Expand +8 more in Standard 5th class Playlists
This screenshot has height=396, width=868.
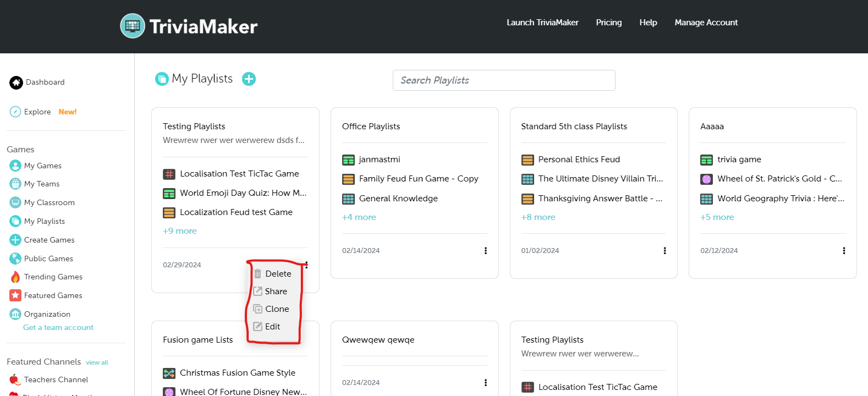coord(538,217)
